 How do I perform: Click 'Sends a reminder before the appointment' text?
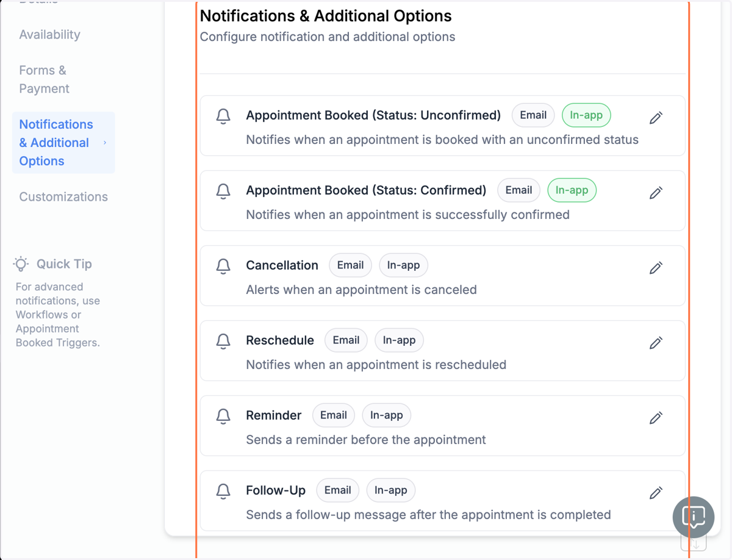366,440
